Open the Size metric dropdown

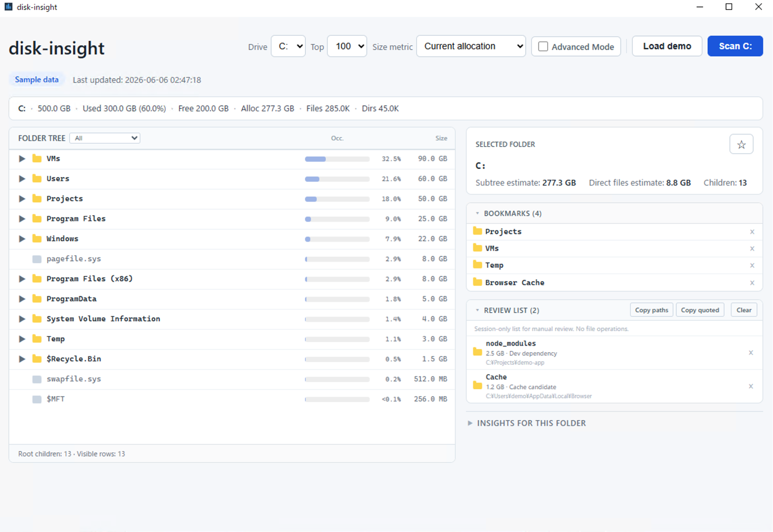click(471, 46)
